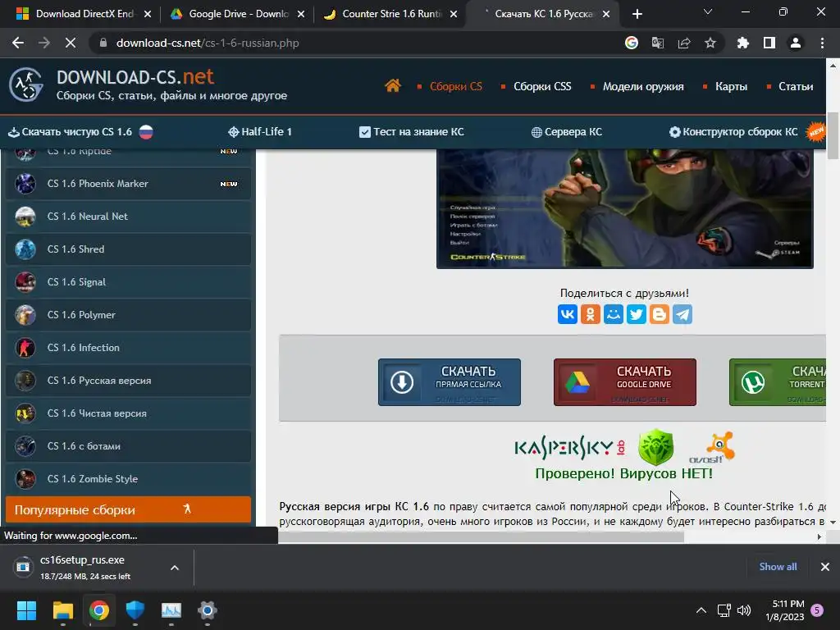This screenshot has height=630, width=840.
Task: Click the volume icon in system tray
Action: tap(744, 610)
